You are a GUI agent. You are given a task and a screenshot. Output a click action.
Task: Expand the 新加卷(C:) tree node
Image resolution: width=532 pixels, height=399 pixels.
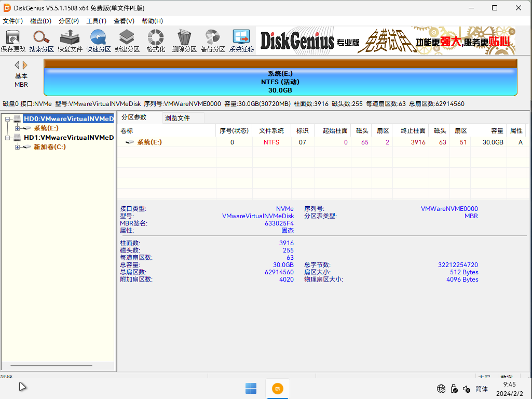click(x=17, y=147)
